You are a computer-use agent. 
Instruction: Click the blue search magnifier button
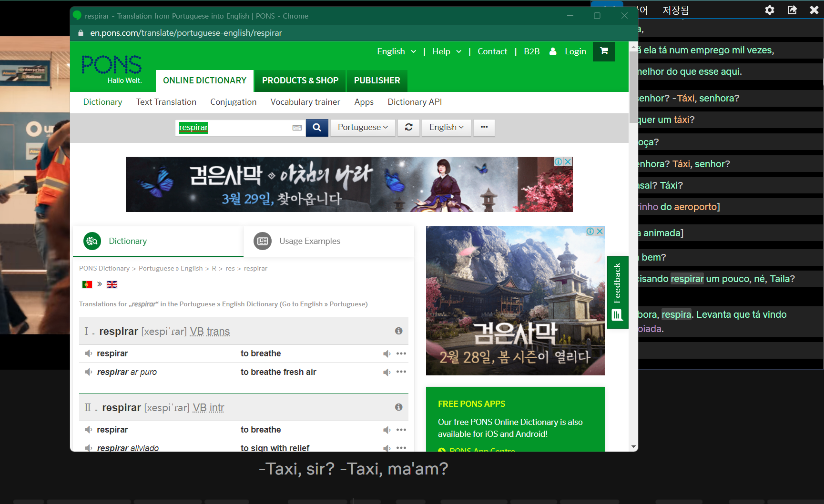[317, 127]
